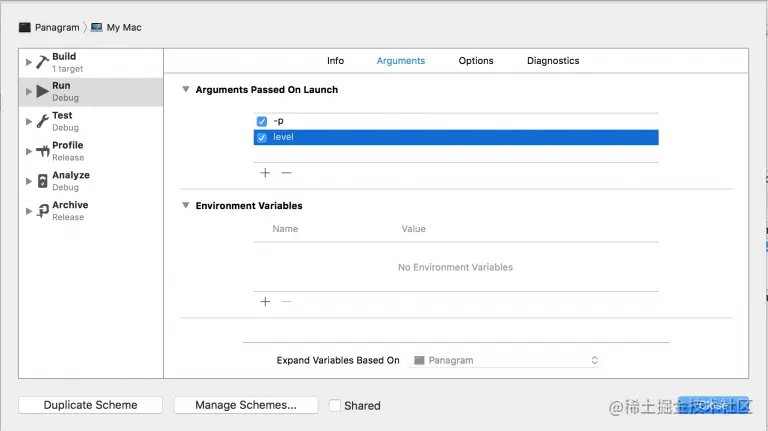Click the Build hammer icon
Viewport: 768px width, 431px height.
click(42, 62)
